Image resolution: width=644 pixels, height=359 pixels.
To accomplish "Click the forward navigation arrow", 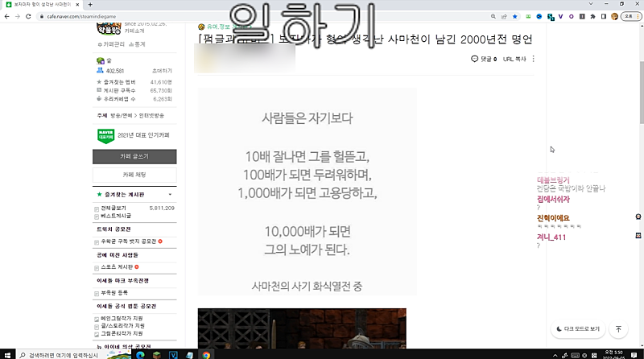I will (18, 16).
